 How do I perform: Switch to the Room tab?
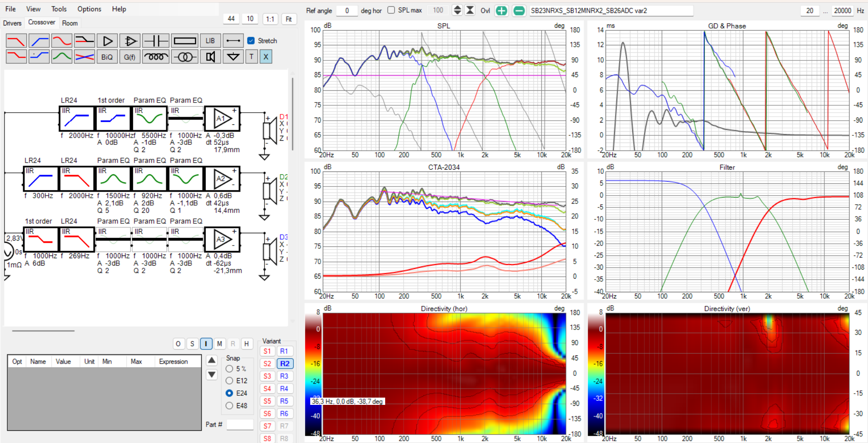(70, 23)
